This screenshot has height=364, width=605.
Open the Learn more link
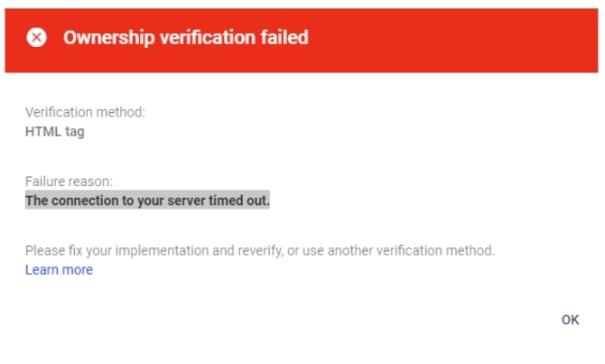pos(59,269)
